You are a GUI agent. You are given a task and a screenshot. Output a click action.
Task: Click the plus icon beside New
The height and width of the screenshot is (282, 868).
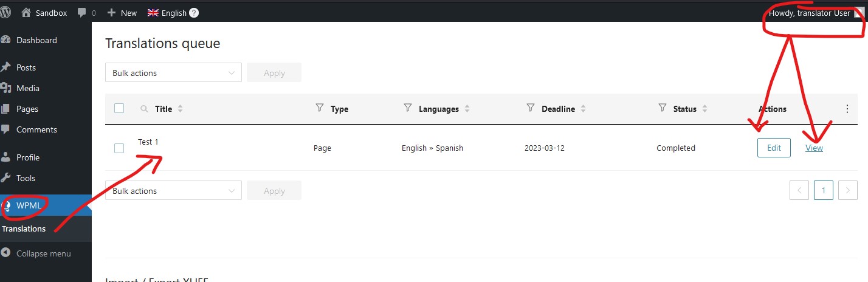point(111,13)
